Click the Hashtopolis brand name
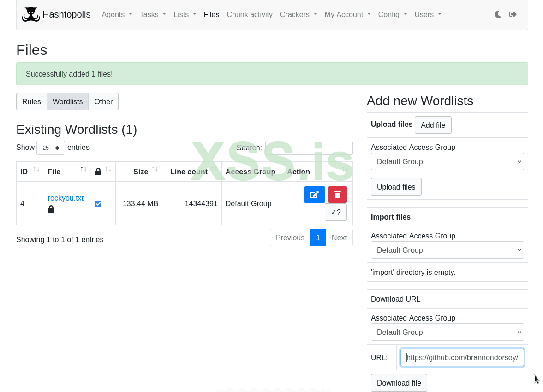This screenshot has width=543, height=392. pos(66,15)
